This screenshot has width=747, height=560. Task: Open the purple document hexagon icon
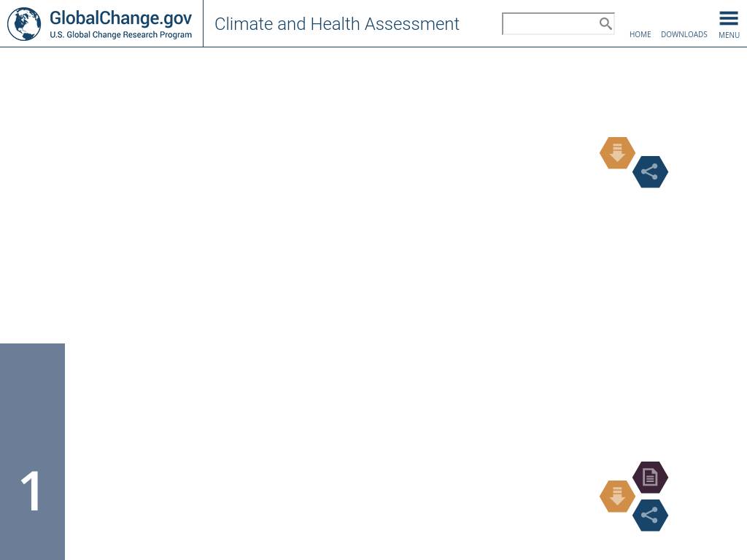650,478
